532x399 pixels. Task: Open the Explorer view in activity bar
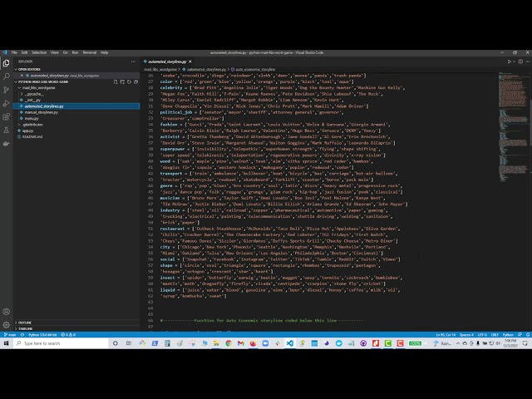click(x=6, y=63)
